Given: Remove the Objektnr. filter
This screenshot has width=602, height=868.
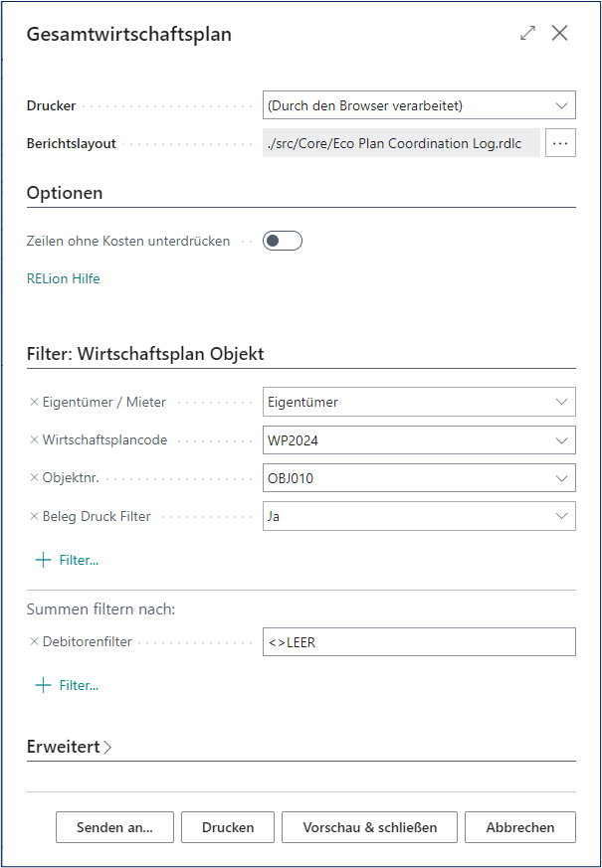Looking at the screenshot, I should click(x=34, y=478).
